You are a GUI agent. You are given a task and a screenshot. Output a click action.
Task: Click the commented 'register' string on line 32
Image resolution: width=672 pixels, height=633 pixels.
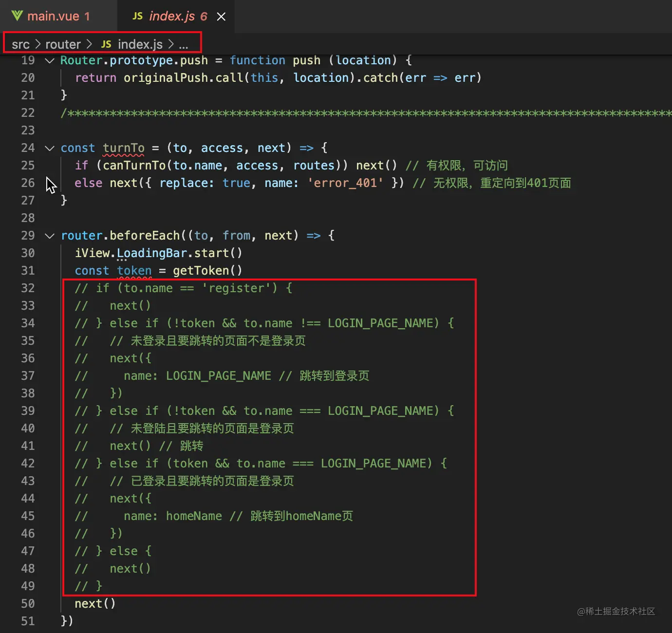click(x=236, y=288)
